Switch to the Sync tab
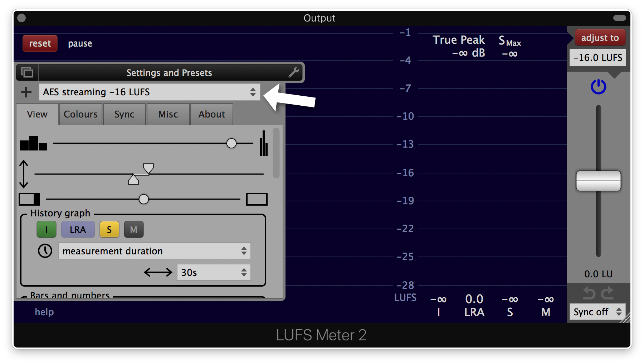The image size is (644, 364). pos(125,114)
